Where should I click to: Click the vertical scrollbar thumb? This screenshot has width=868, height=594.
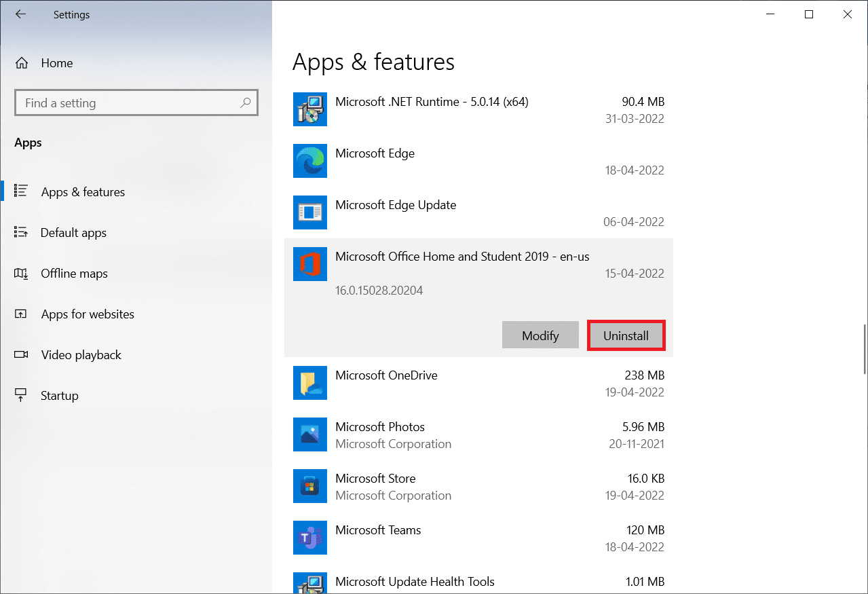tap(864, 349)
